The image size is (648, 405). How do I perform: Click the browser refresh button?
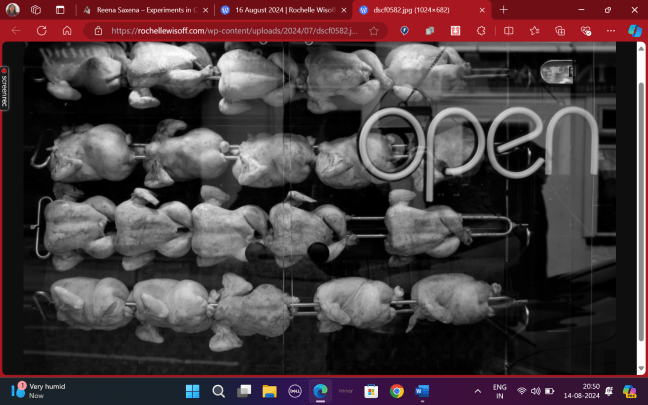pyautogui.click(x=41, y=31)
